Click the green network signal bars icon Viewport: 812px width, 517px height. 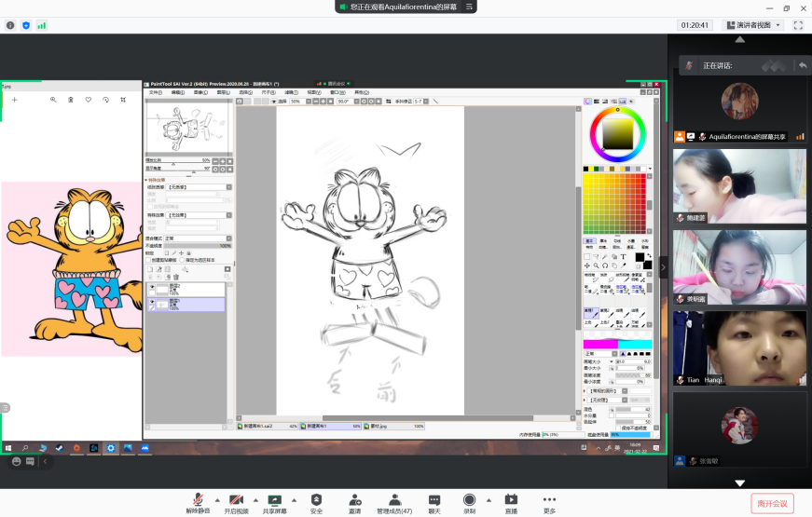[41, 25]
